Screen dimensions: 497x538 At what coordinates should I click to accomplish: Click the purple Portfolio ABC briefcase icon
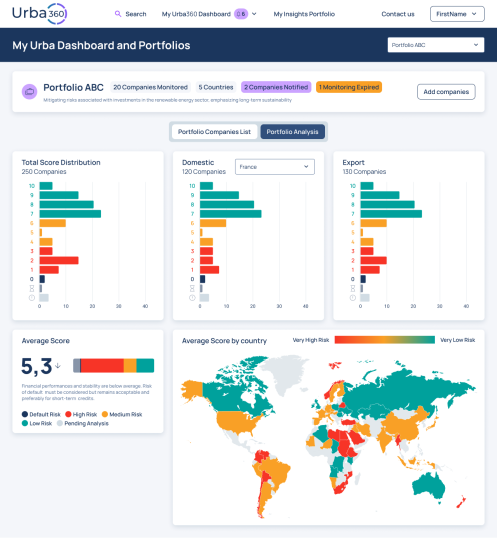pos(29,92)
